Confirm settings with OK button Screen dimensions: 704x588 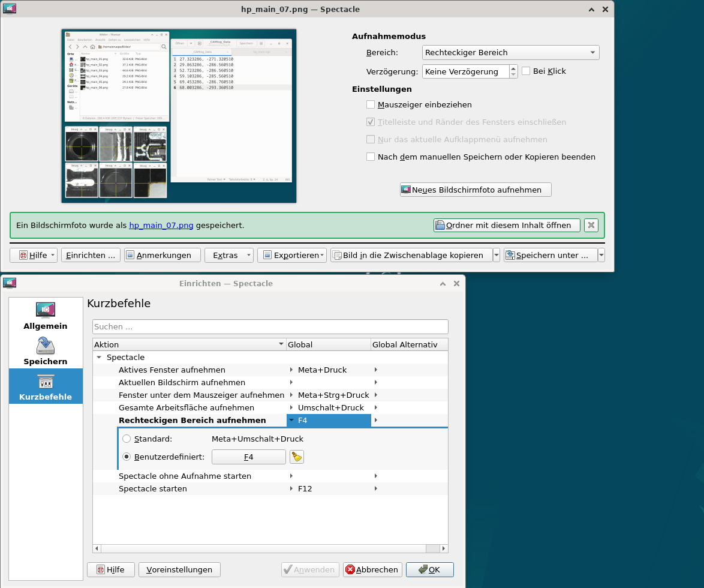(430, 569)
